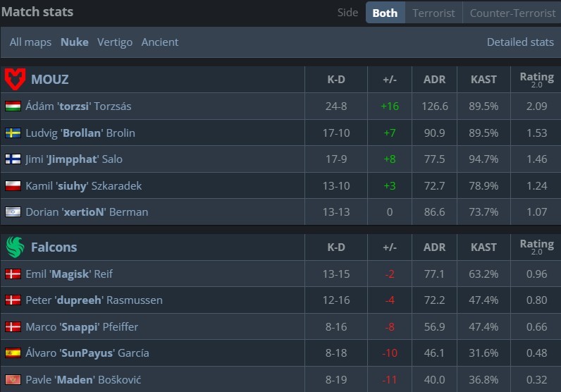
Task: Open Peter 'dupreeh' Rasmussen player profile
Action: point(94,300)
